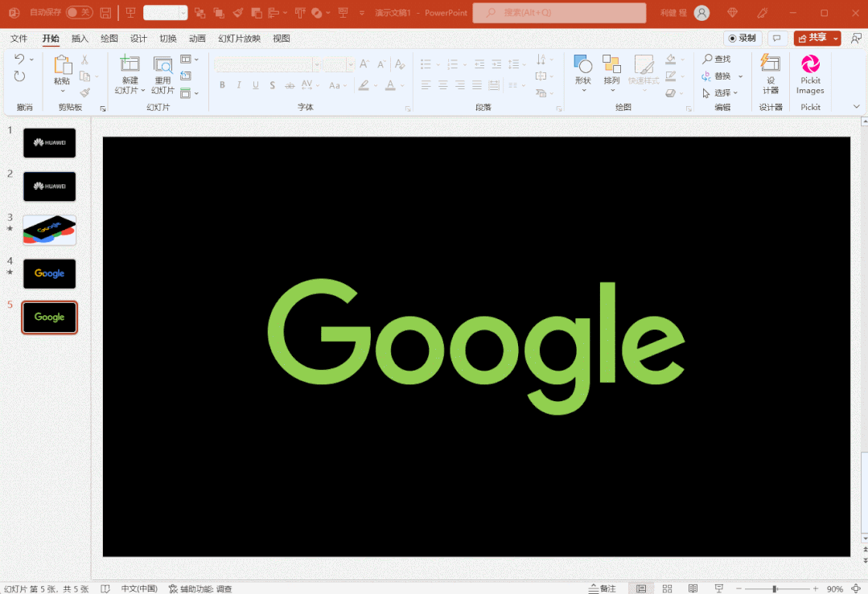Toggle Notes (备注) pane
Screen dimensions: 868x594
click(602, 588)
